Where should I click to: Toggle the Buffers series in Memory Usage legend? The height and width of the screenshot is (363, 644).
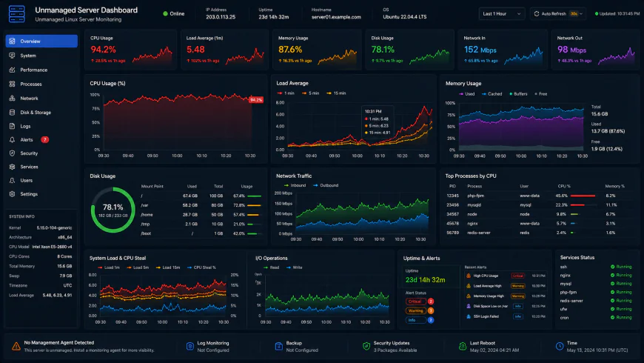coord(518,94)
